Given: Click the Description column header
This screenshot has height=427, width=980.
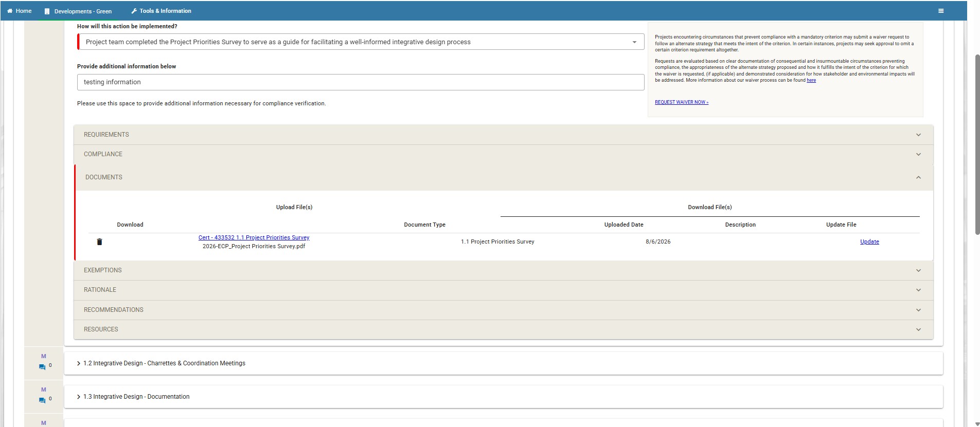Looking at the screenshot, I should click(x=740, y=225).
